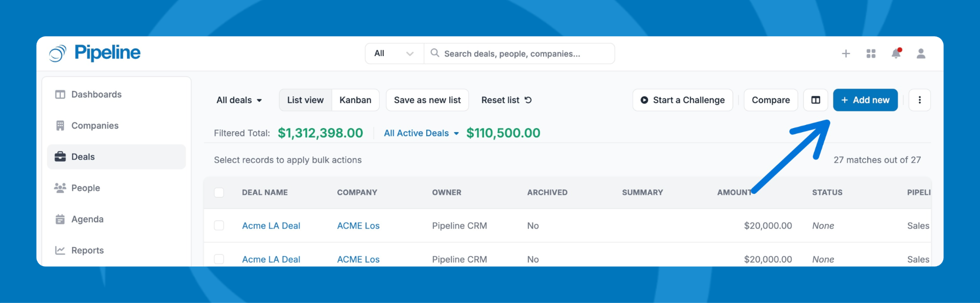980x303 pixels.
Task: Focus the search deals, people, companies field
Action: pyautogui.click(x=521, y=54)
